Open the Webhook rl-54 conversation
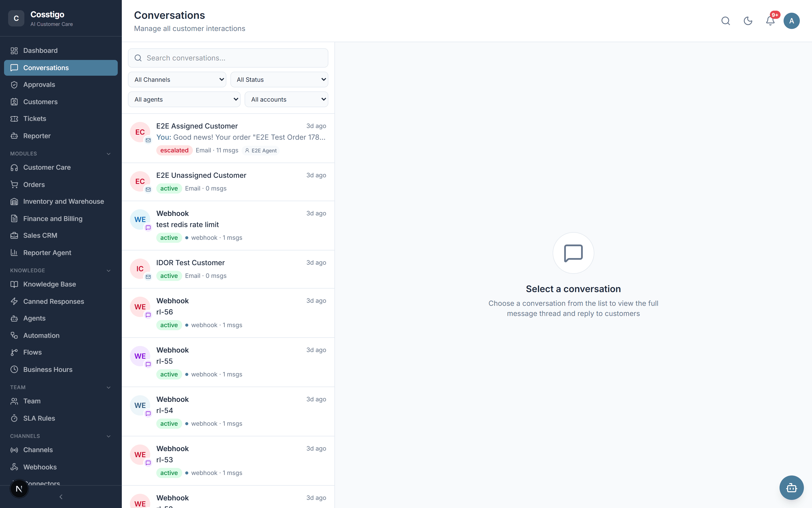812x508 pixels. tap(228, 411)
